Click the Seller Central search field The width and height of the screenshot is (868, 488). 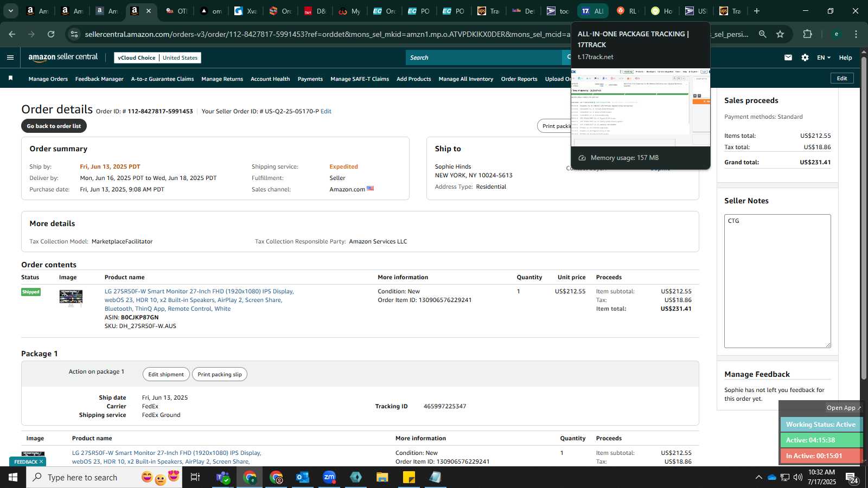coord(483,57)
